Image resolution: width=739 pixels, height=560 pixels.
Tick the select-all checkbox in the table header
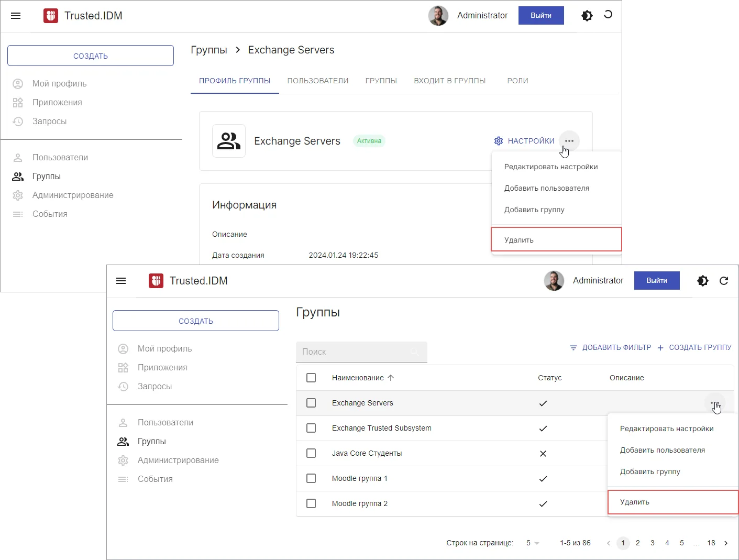(311, 378)
